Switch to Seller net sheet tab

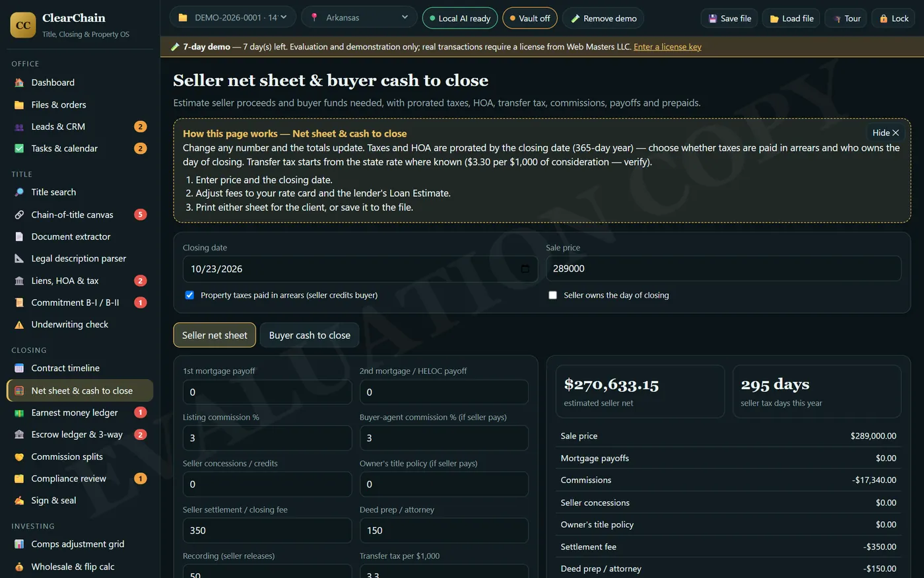point(214,336)
